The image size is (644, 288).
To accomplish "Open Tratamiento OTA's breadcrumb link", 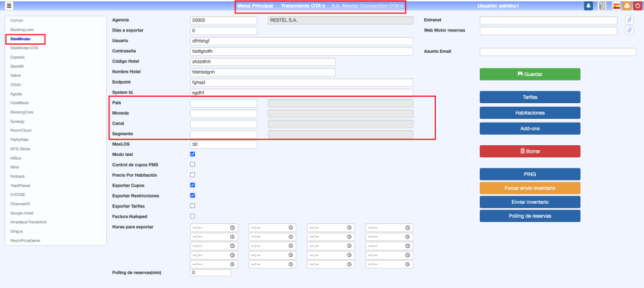I will point(303,6).
